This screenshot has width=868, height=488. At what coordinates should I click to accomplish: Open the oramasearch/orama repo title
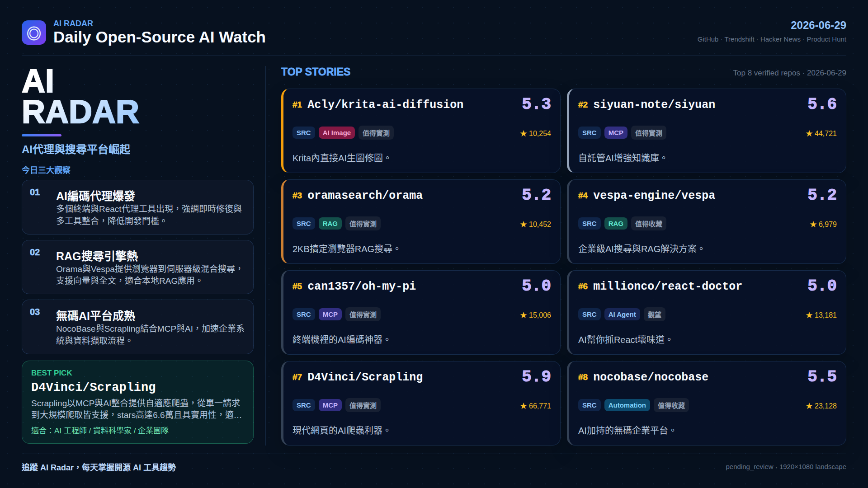tap(365, 195)
